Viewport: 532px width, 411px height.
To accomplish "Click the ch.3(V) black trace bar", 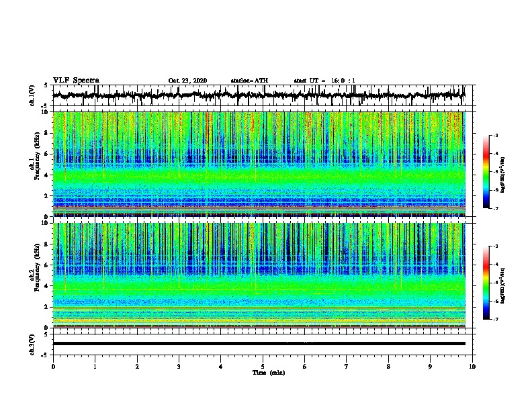I will pyautogui.click(x=259, y=344).
